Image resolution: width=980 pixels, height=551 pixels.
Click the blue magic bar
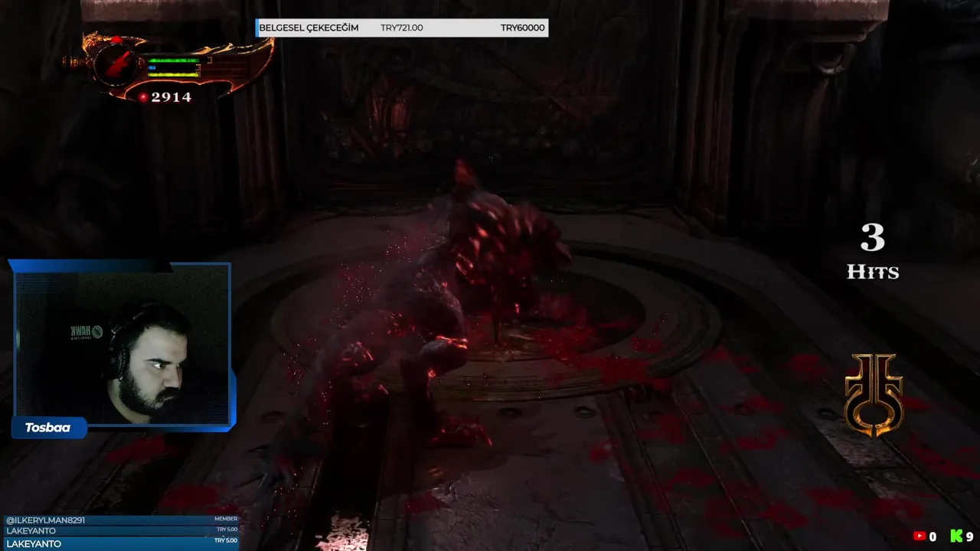(152, 67)
